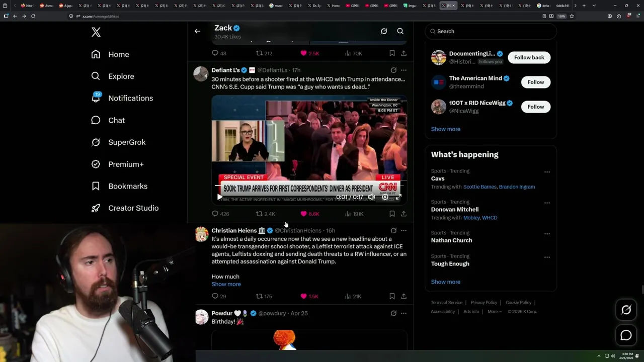Open more options for Cavs trend

(547, 172)
